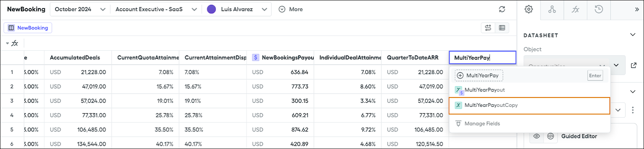Open Object in external link icon
Viewport: 644px width, 149px height.
(x=634, y=65)
